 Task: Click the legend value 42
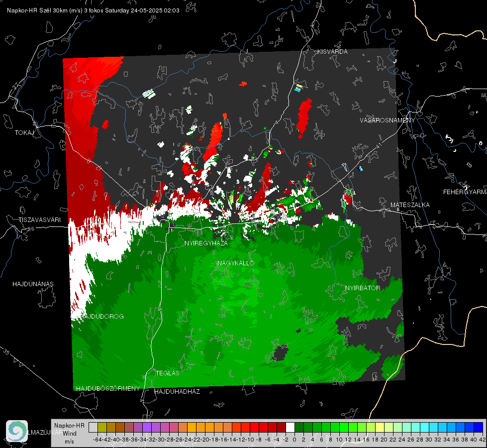click(483, 440)
